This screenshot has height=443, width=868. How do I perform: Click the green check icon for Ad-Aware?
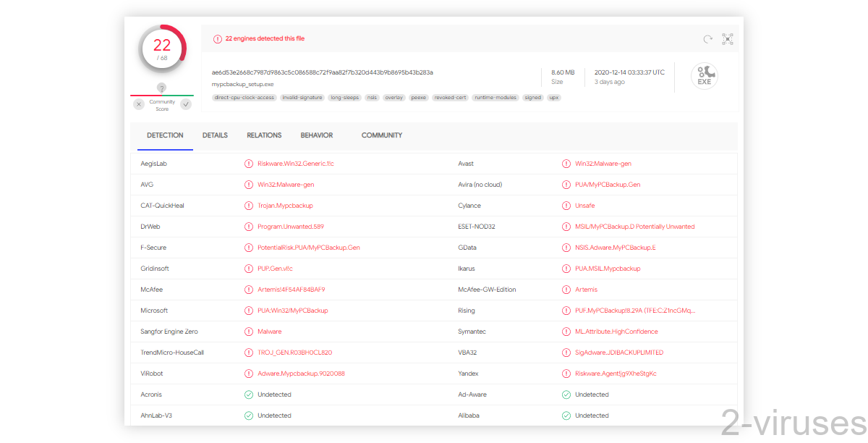pos(566,395)
